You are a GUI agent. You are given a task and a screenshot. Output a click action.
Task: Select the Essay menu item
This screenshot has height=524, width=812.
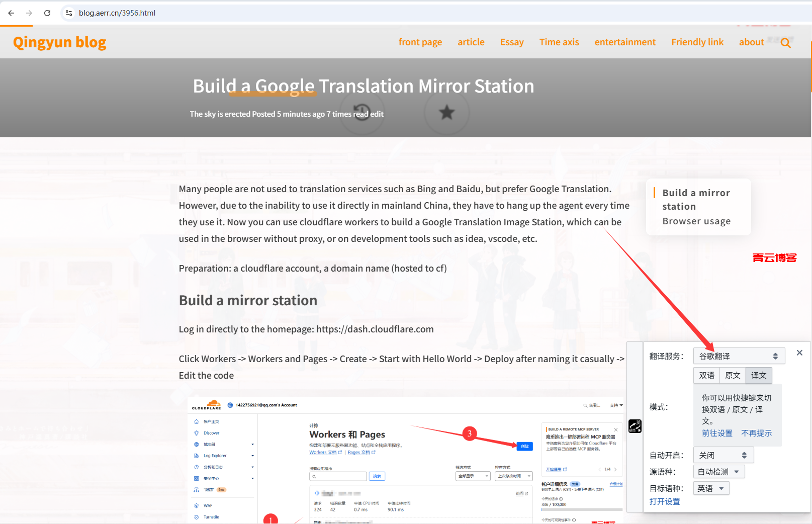point(512,42)
